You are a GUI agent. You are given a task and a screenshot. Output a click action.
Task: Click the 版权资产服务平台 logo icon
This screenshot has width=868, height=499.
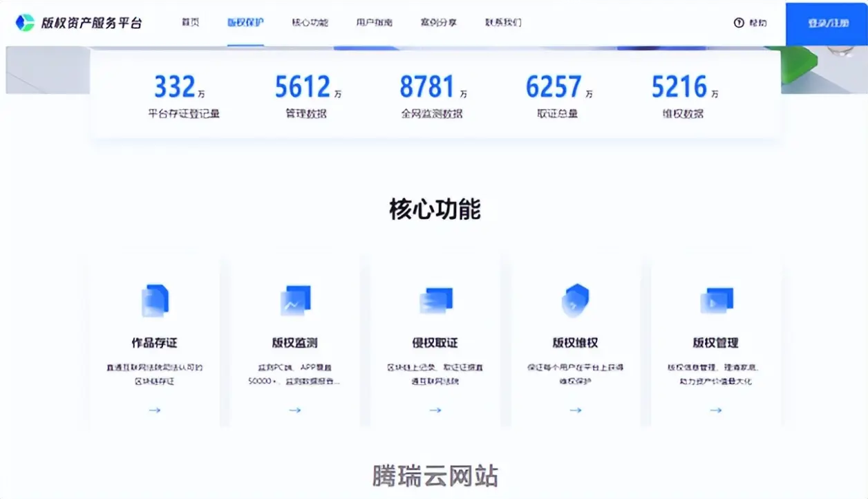pos(25,23)
